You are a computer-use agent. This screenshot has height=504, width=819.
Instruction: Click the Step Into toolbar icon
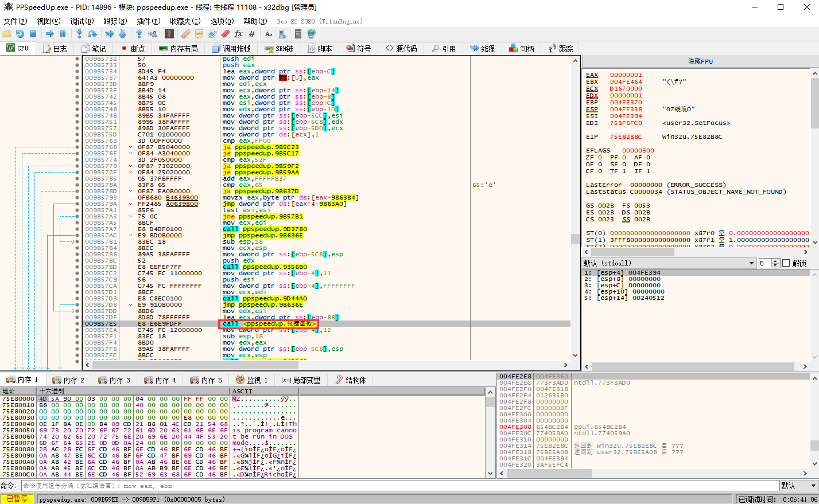pos(80,34)
